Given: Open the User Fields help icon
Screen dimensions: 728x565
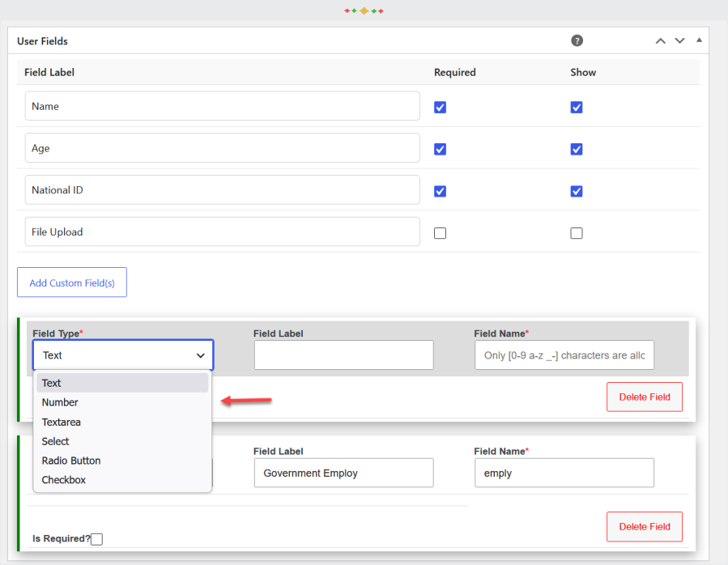Looking at the screenshot, I should (577, 40).
